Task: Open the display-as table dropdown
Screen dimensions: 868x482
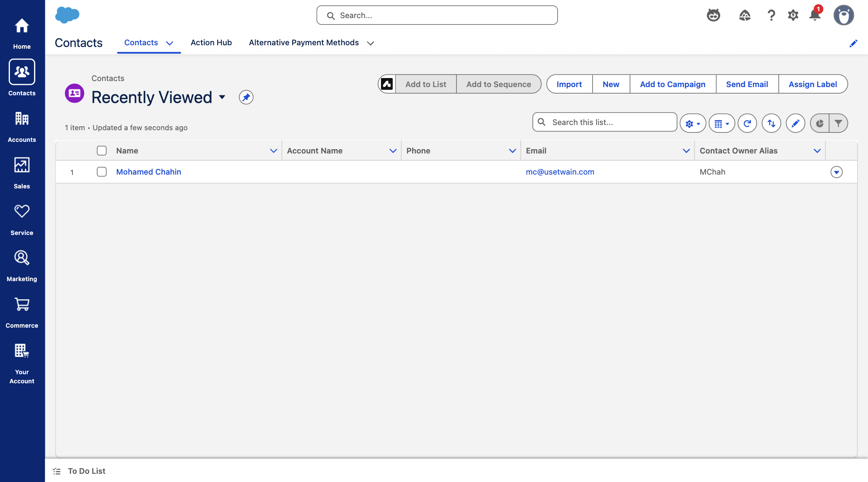Action: tap(722, 123)
